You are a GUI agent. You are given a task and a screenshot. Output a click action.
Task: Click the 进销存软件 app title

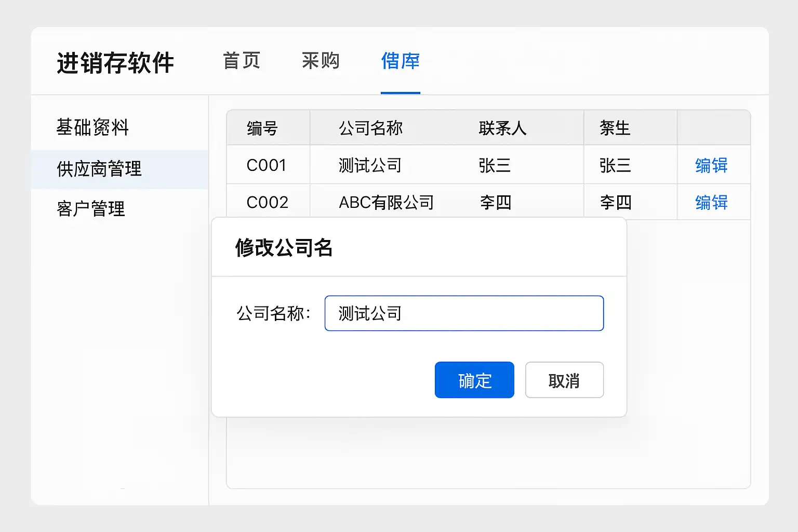[115, 63]
